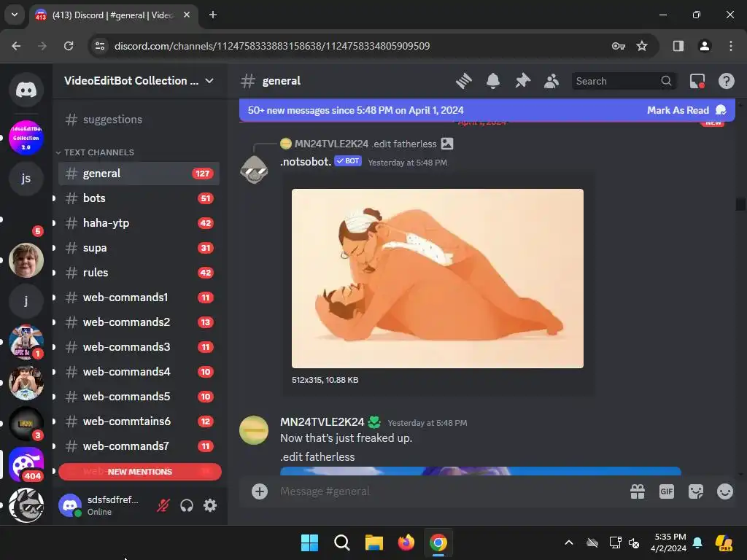Toggle Member List icon
This screenshot has width=747, height=560.
[551, 81]
